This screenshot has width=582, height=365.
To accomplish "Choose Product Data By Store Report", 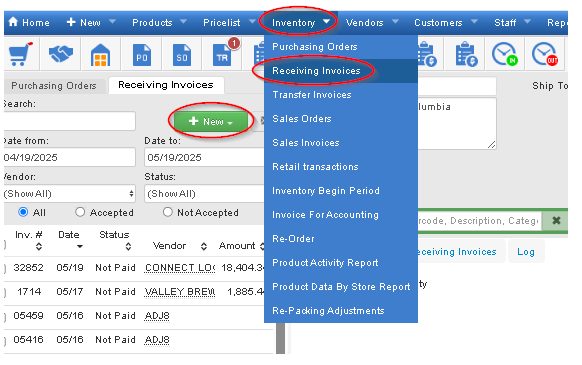I will (x=341, y=287).
